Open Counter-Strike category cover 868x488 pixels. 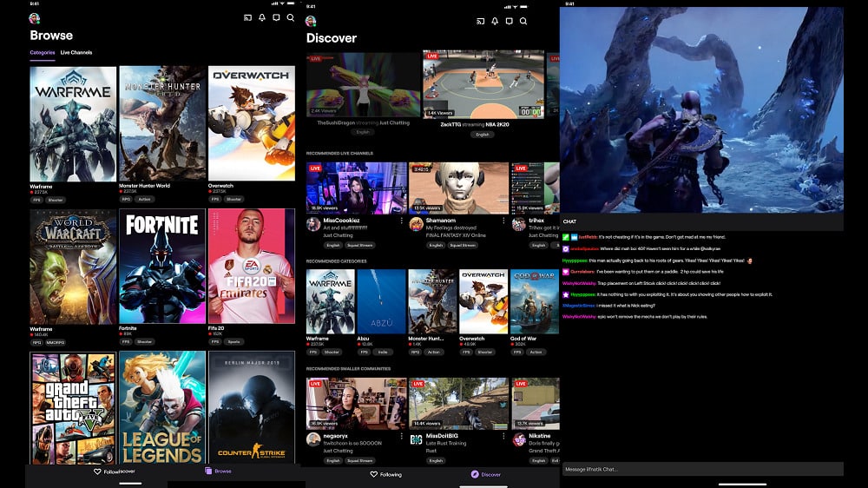click(x=252, y=408)
